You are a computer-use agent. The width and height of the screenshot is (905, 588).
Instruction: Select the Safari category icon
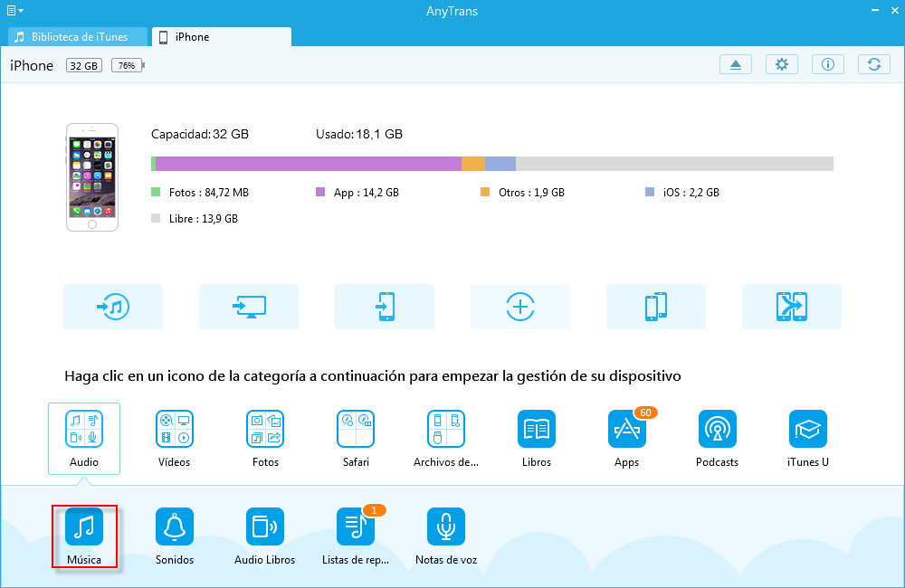356,429
